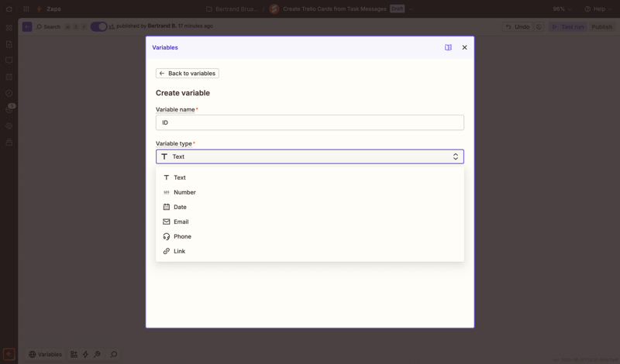Open Bertrand Brua folder breadcrumb
Viewport: 620px width, 364px height.
[237, 9]
